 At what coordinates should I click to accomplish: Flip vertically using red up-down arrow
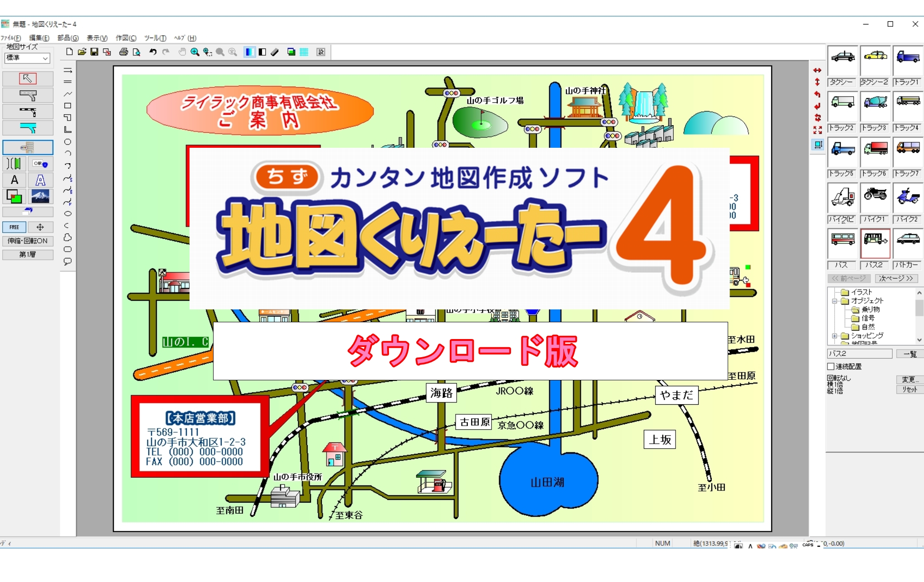(817, 82)
